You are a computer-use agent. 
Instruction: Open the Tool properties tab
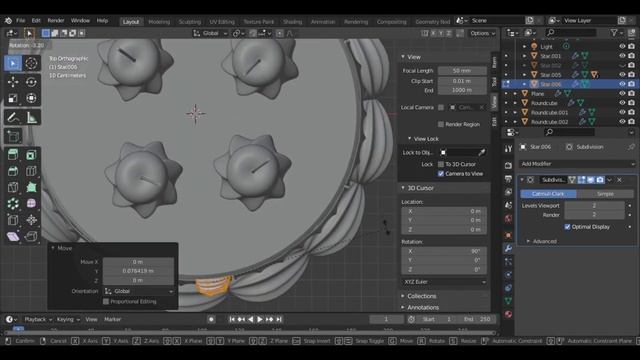pos(508,149)
